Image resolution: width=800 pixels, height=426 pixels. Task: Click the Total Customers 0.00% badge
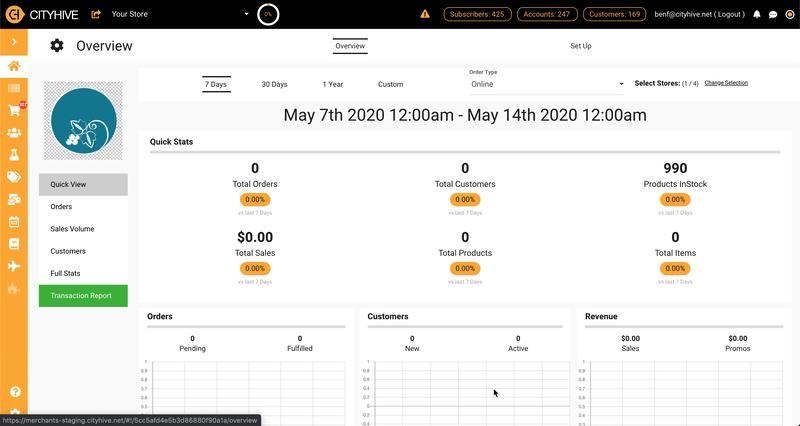pyautogui.click(x=465, y=199)
